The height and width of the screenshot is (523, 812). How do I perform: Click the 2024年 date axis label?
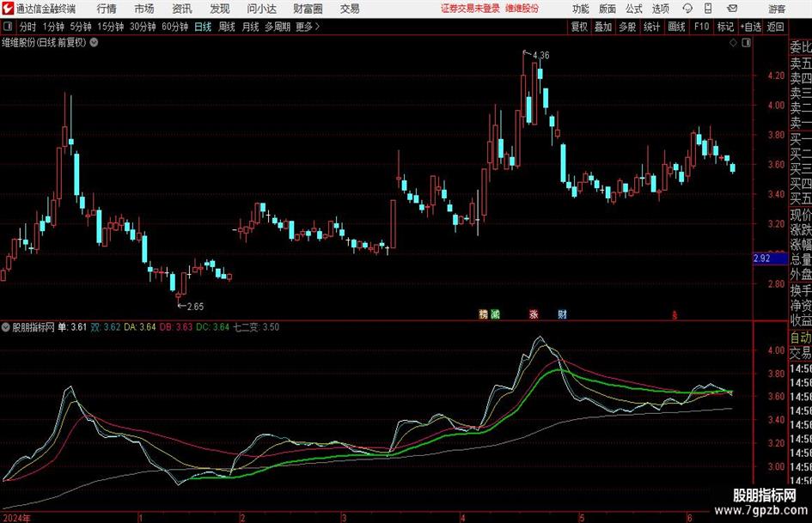tap(16, 518)
